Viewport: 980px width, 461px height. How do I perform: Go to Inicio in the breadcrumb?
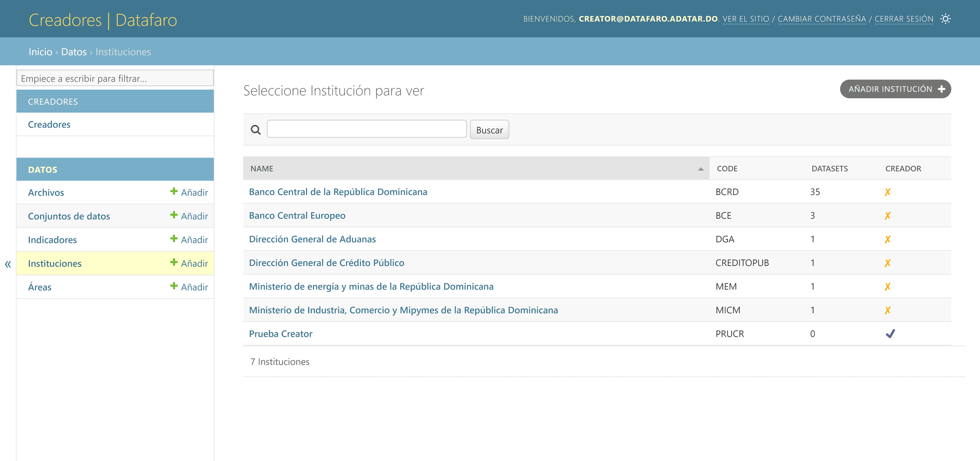pos(40,52)
